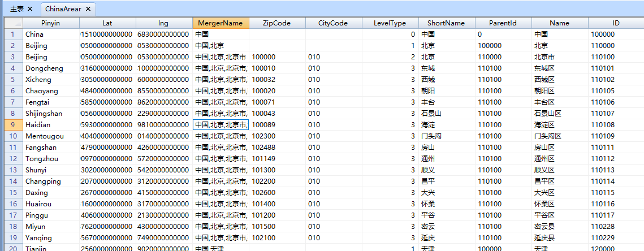This screenshot has height=251, width=644.
Task: Click the Pinyin cell 'Changping'
Action: [x=51, y=181]
